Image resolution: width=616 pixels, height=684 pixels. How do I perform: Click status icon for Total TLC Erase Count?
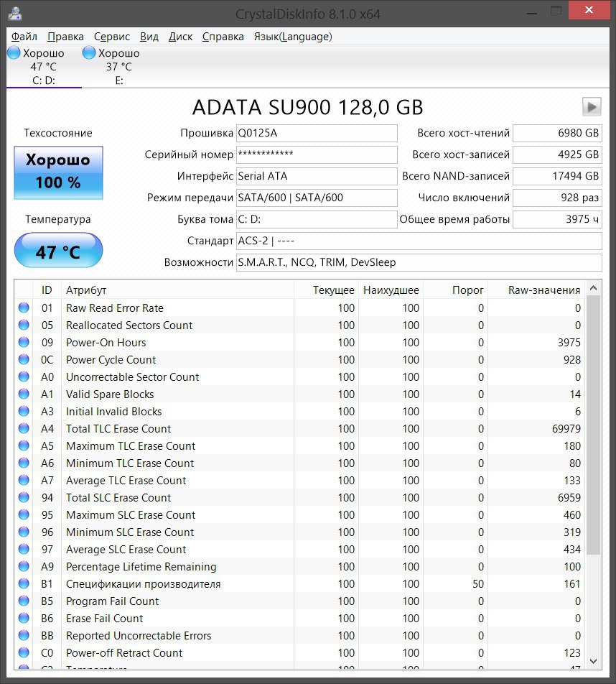[x=24, y=428]
